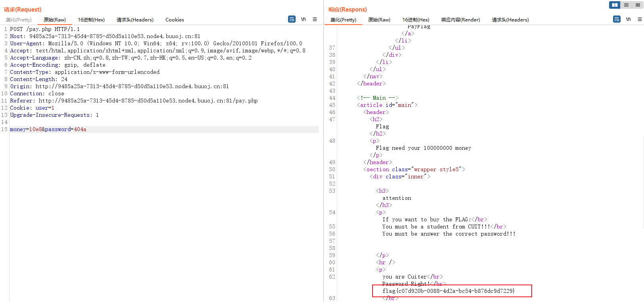Switch Response view to 美化(Pretty) tab
Viewport: 644px width, 302px height.
343,20
